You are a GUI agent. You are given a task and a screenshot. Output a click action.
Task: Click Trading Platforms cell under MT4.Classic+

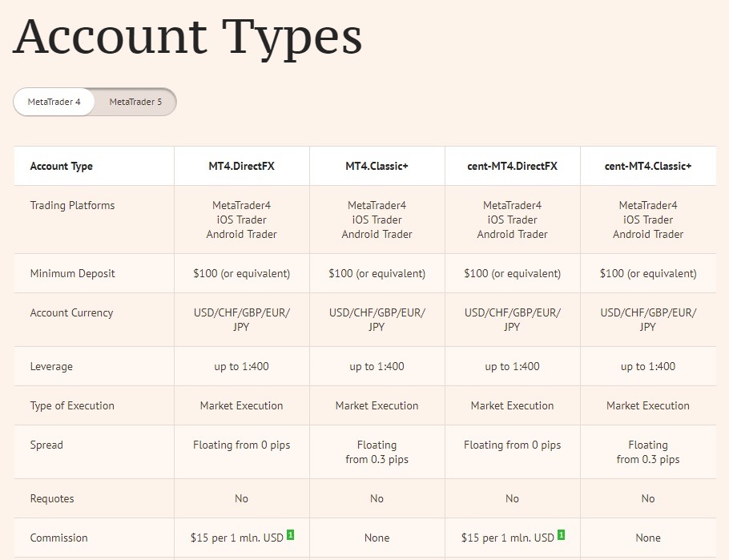(x=377, y=220)
